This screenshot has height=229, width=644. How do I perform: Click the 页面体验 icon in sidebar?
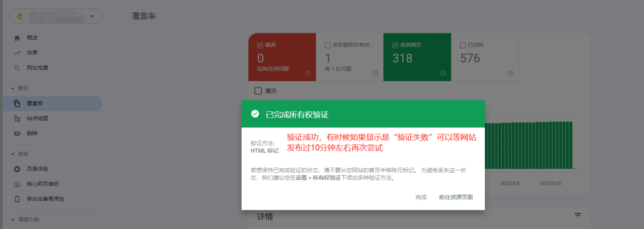16,169
